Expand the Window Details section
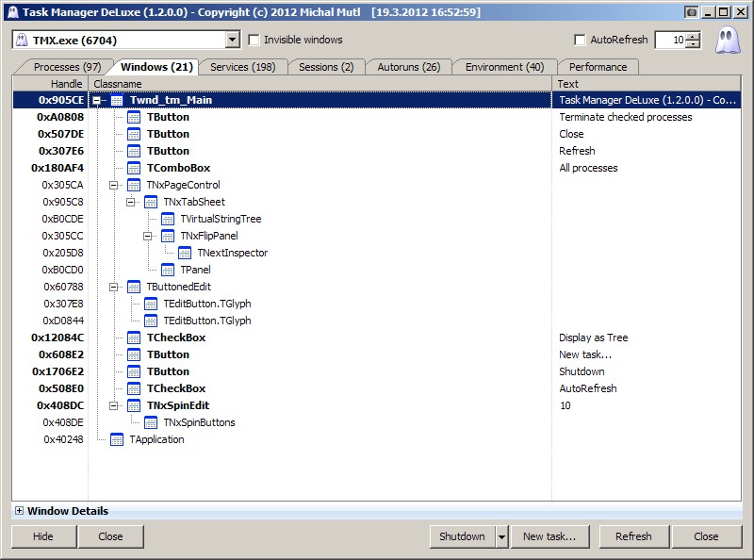The image size is (754, 560). [x=19, y=511]
